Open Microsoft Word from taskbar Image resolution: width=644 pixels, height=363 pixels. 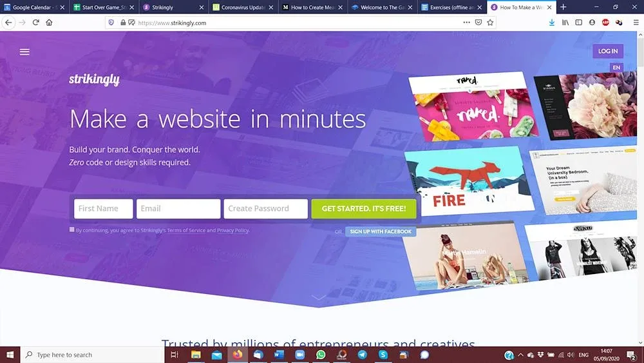click(279, 355)
